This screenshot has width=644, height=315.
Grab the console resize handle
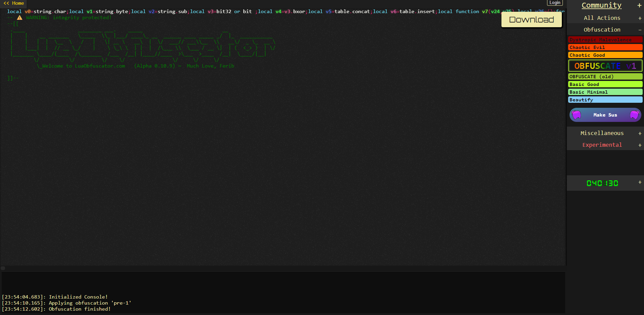pyautogui.click(x=3, y=268)
